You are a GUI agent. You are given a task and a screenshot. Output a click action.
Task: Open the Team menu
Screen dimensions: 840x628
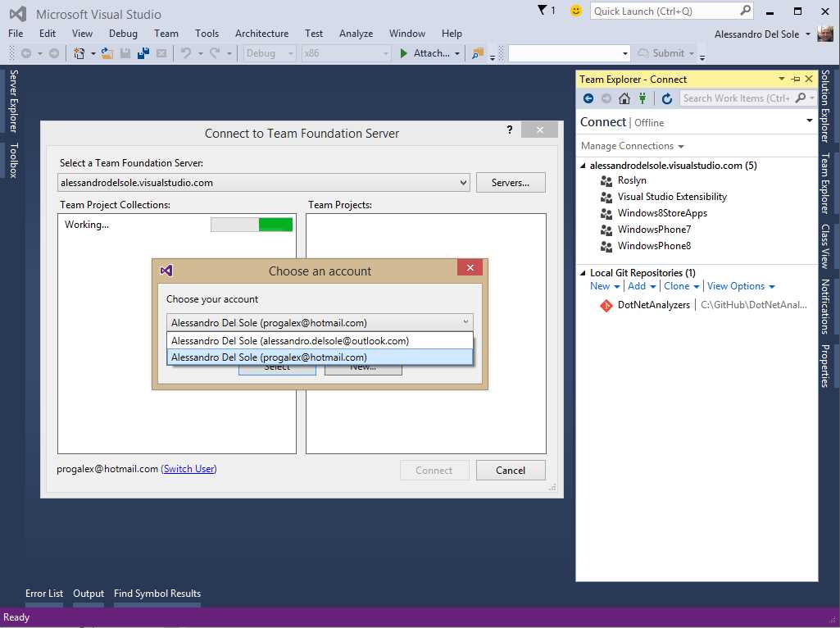[166, 34]
